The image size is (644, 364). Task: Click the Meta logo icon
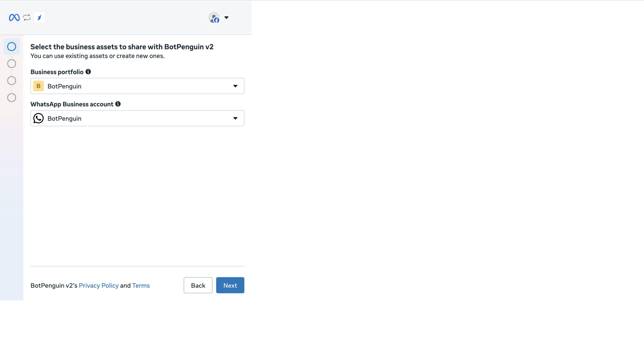pyautogui.click(x=14, y=17)
